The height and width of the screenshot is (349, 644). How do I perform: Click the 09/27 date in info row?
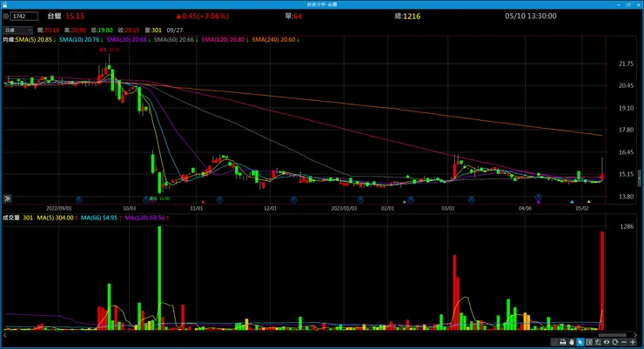pyautogui.click(x=175, y=30)
